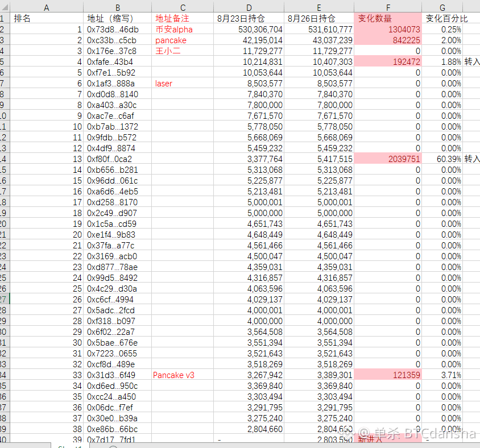
Task: Click the 2.00% percentage cell
Action: click(442, 40)
